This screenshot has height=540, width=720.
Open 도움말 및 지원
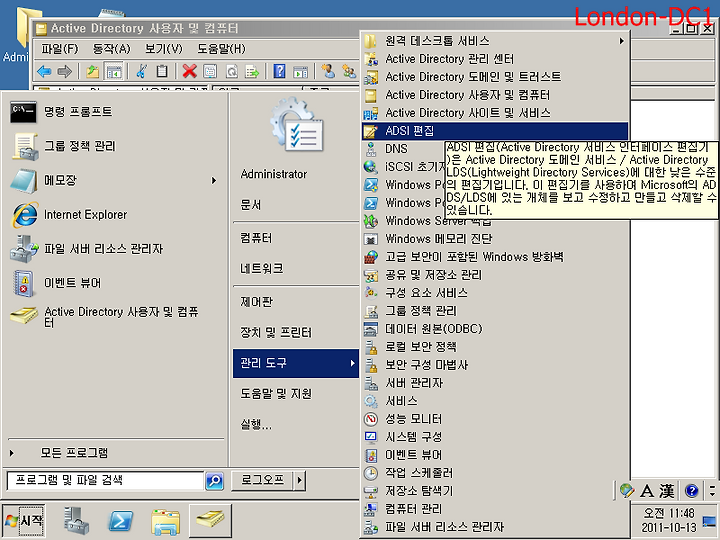click(276, 394)
